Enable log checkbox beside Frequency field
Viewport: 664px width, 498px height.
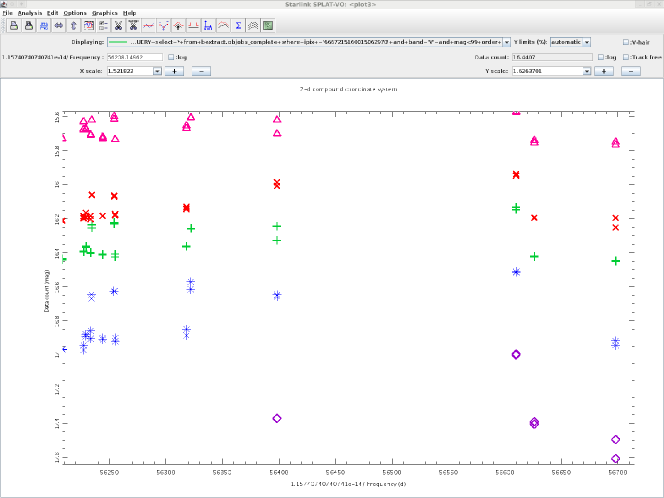(x=171, y=57)
